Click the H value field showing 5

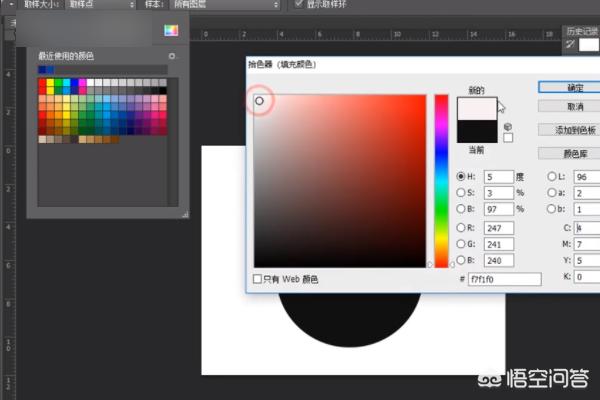click(499, 177)
